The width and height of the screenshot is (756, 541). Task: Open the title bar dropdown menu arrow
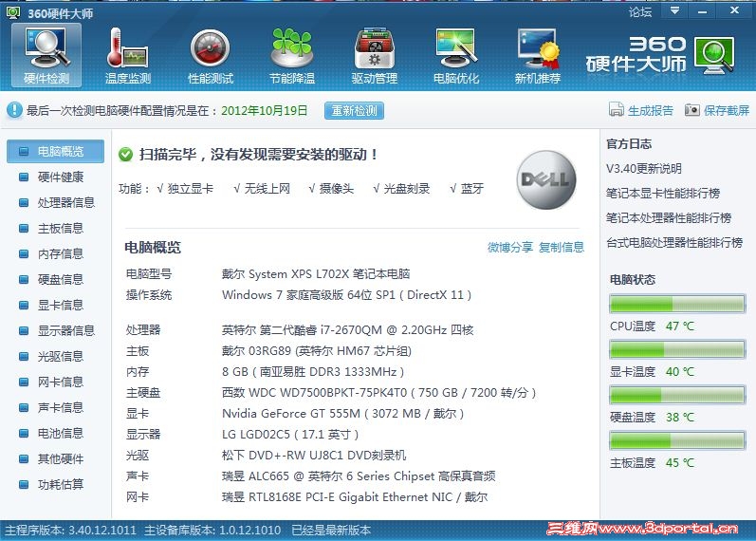675,10
